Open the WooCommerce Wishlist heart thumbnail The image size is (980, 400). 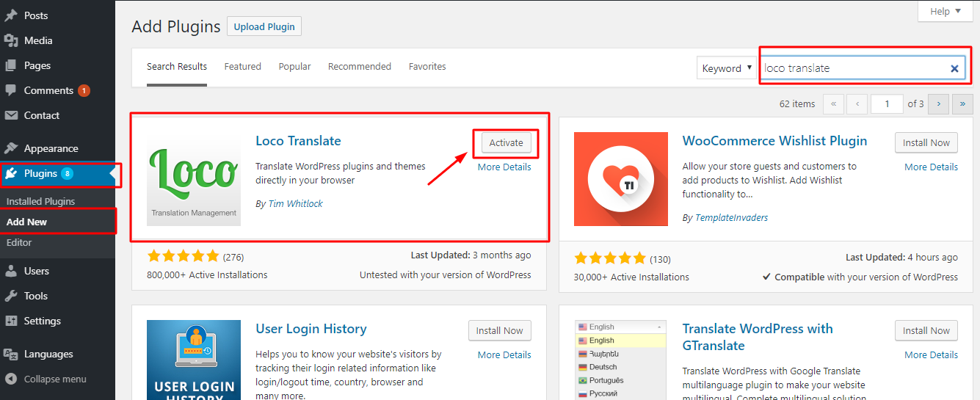(x=621, y=179)
